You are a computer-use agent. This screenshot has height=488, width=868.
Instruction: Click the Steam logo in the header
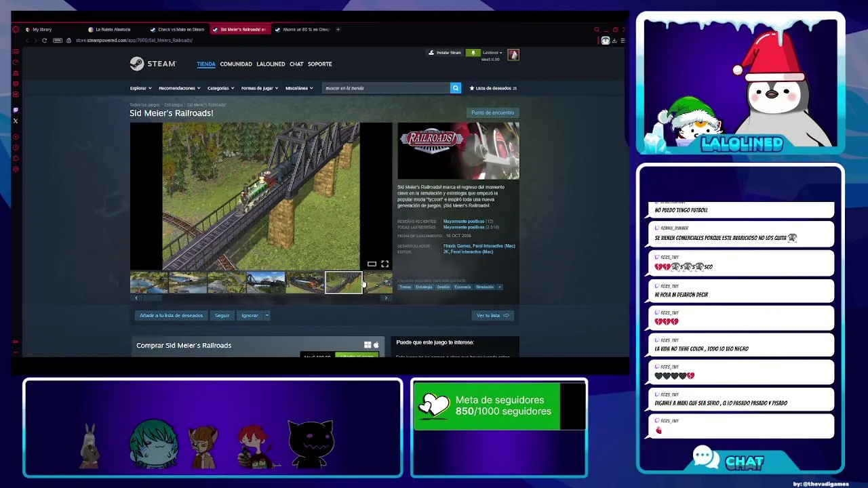[153, 64]
